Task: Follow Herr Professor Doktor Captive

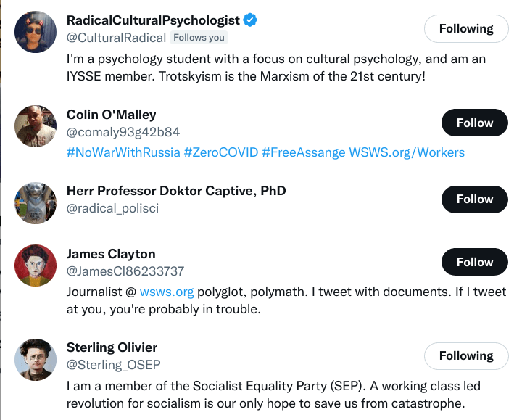Action: [474, 199]
